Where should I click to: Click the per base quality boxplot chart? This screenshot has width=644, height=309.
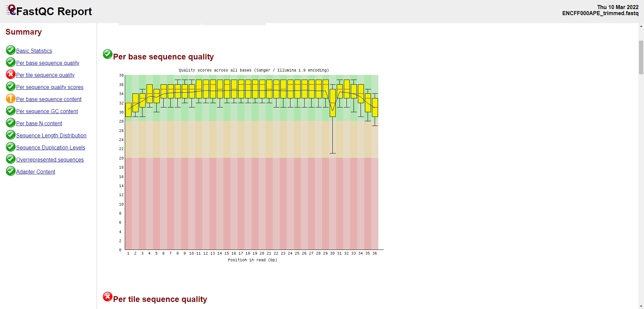[x=251, y=165]
